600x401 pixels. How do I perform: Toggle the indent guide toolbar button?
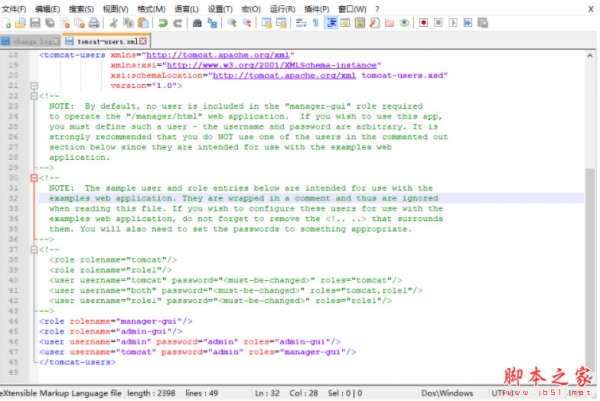332,22
